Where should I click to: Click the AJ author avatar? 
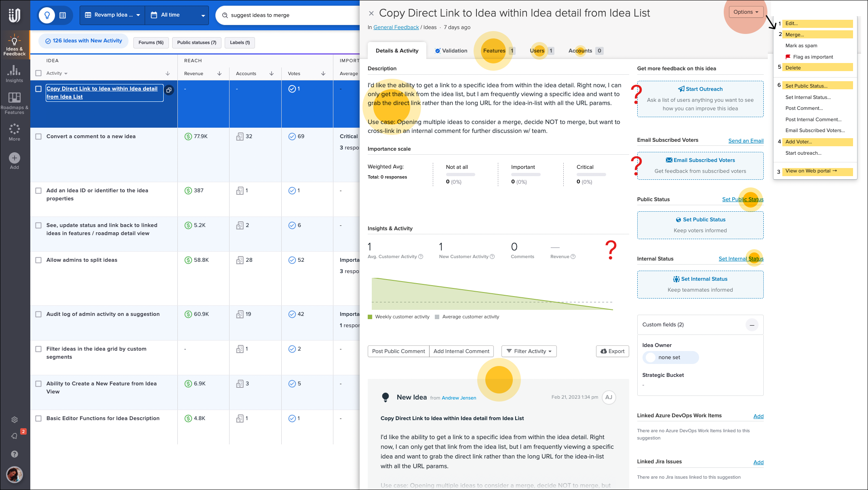point(609,397)
